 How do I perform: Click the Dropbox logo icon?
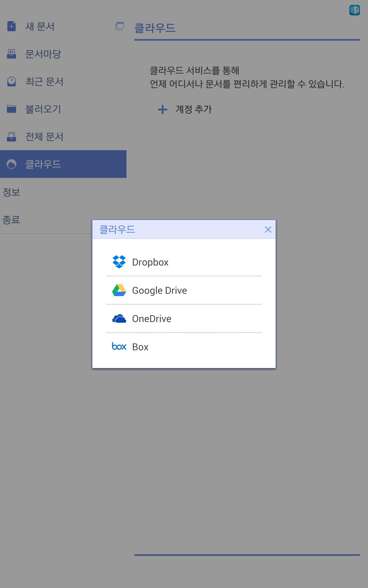point(119,262)
